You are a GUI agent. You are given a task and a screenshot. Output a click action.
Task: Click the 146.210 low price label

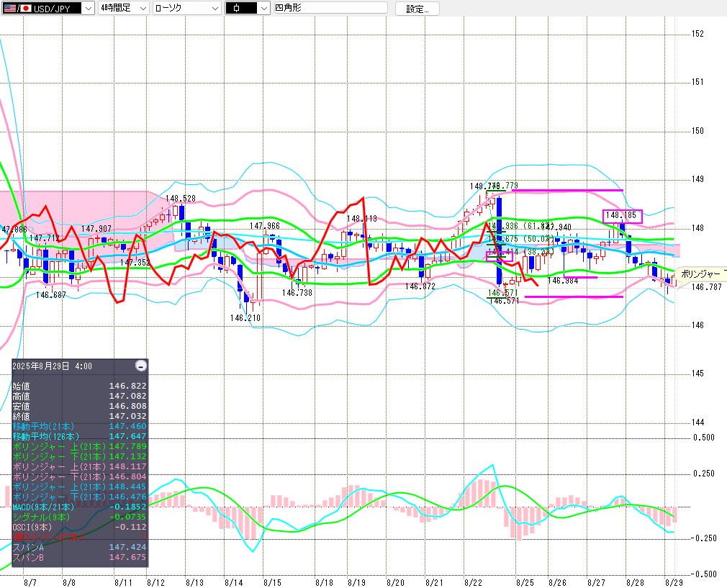(245, 318)
